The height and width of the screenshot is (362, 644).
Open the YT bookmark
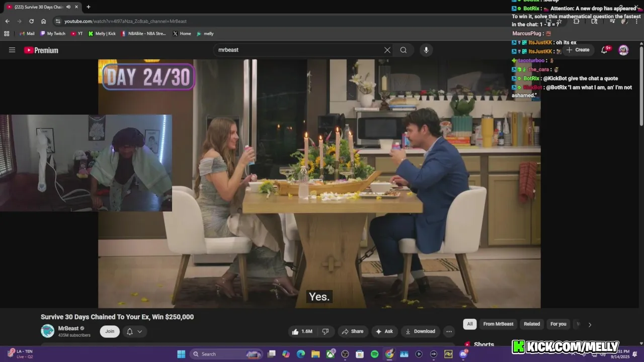(76, 34)
